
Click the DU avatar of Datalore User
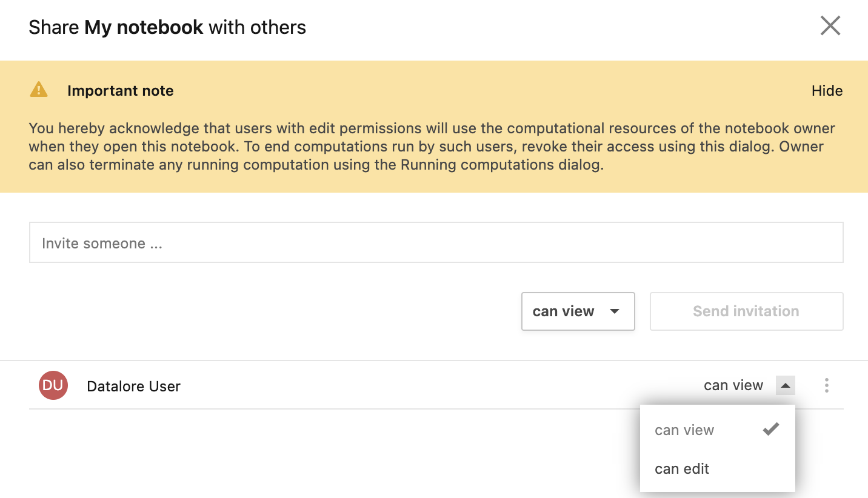tap(53, 385)
